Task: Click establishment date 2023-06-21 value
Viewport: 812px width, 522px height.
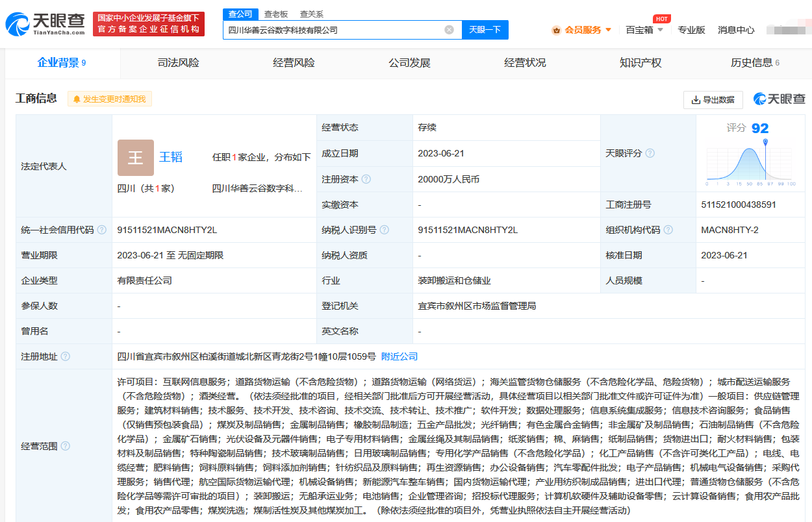Action: (441, 153)
